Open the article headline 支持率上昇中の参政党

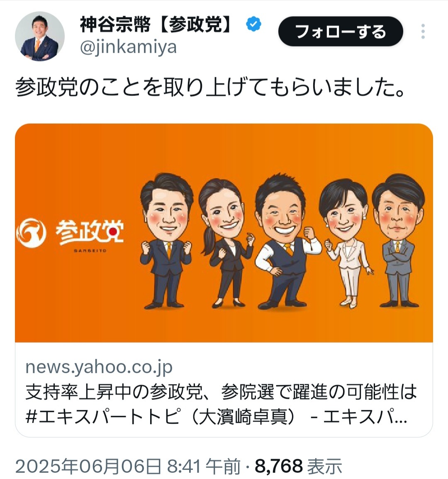(x=221, y=392)
